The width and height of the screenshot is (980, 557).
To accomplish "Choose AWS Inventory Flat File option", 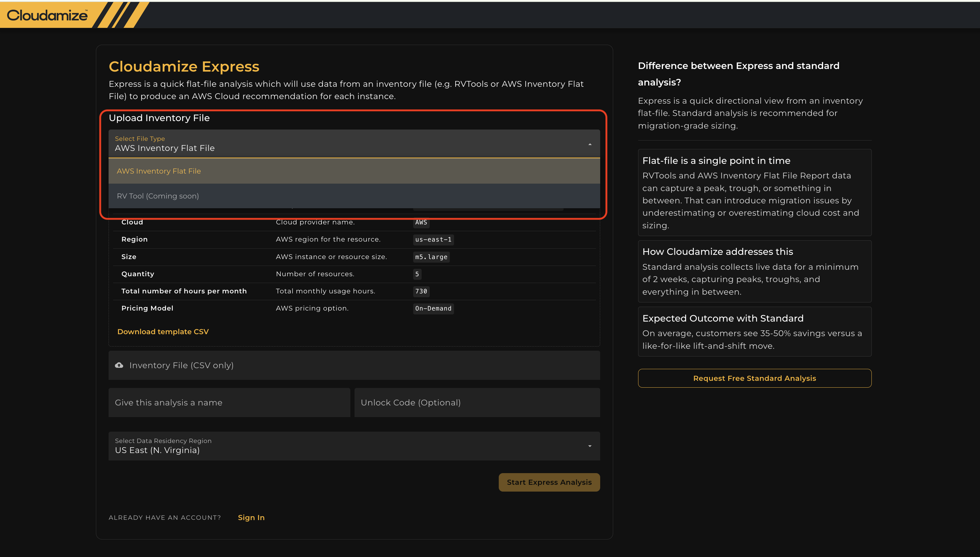I will click(x=354, y=171).
